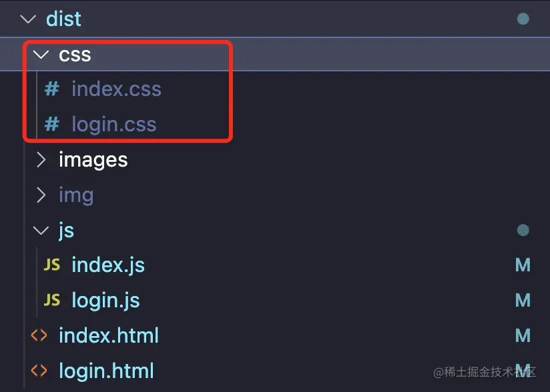Image resolution: width=550 pixels, height=392 pixels.
Task: Collapse the css folder
Action: pos(41,55)
